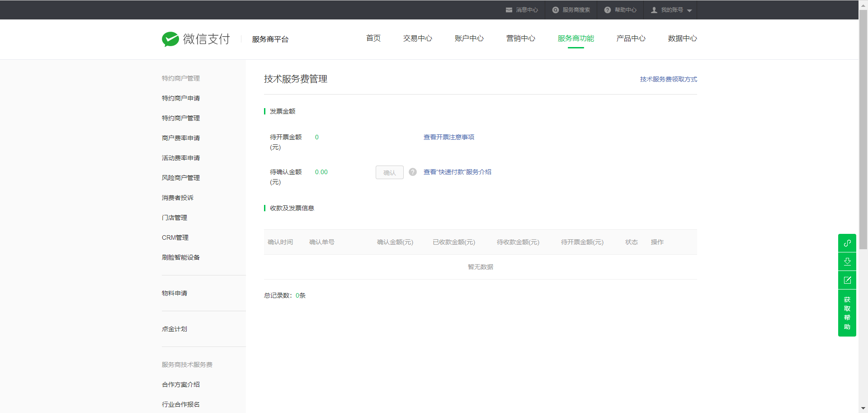Open the message center envelope icon

509,10
